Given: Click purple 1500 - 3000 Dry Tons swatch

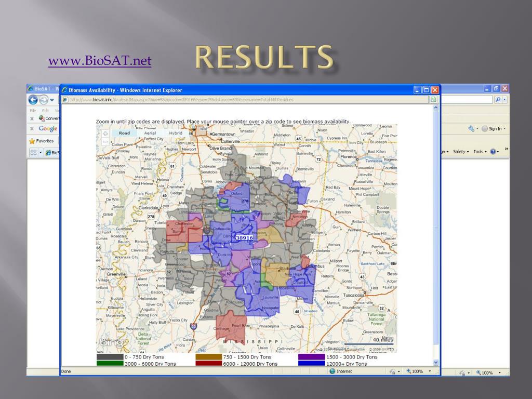Looking at the screenshot, I should point(312,357).
